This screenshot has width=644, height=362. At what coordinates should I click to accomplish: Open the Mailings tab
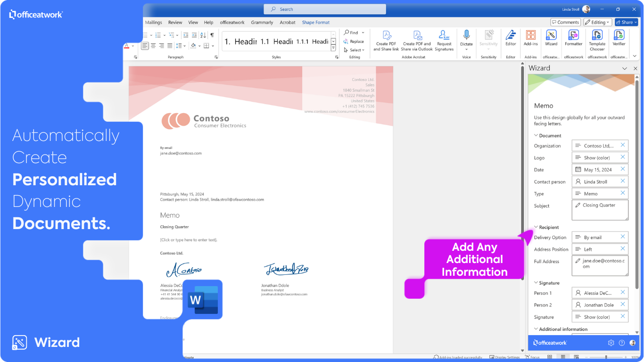(153, 22)
